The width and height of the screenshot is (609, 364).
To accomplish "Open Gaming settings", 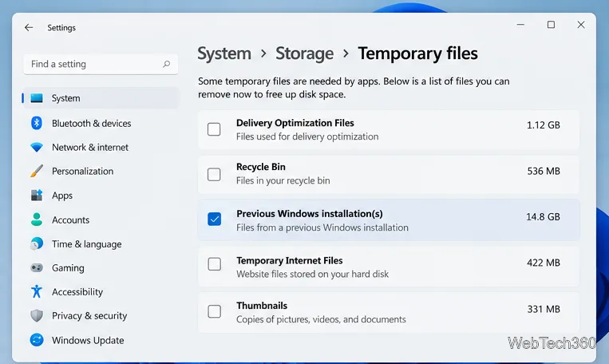I will [x=101, y=267].
